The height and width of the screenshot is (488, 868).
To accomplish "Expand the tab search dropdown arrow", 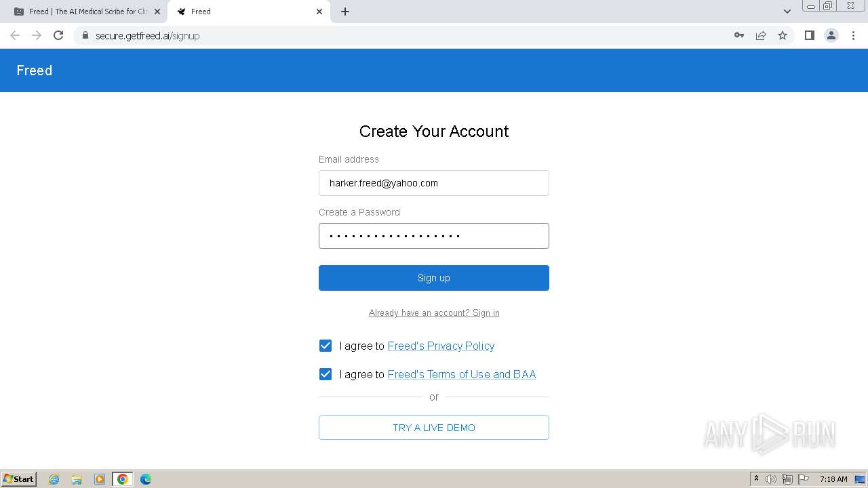I will 787,12.
